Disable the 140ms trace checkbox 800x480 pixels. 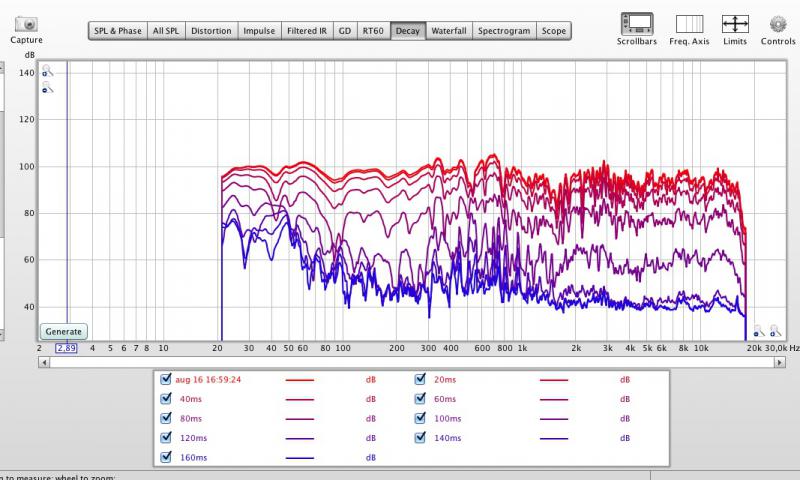tap(420, 437)
